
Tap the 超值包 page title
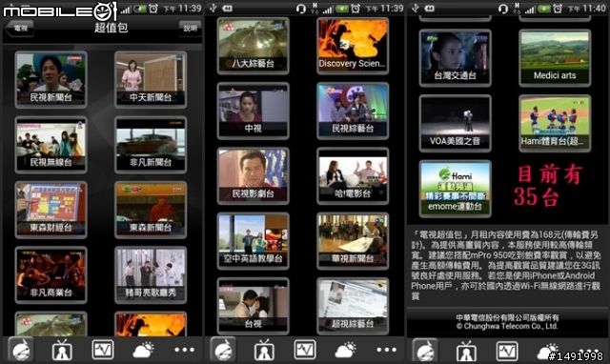pyautogui.click(x=111, y=28)
